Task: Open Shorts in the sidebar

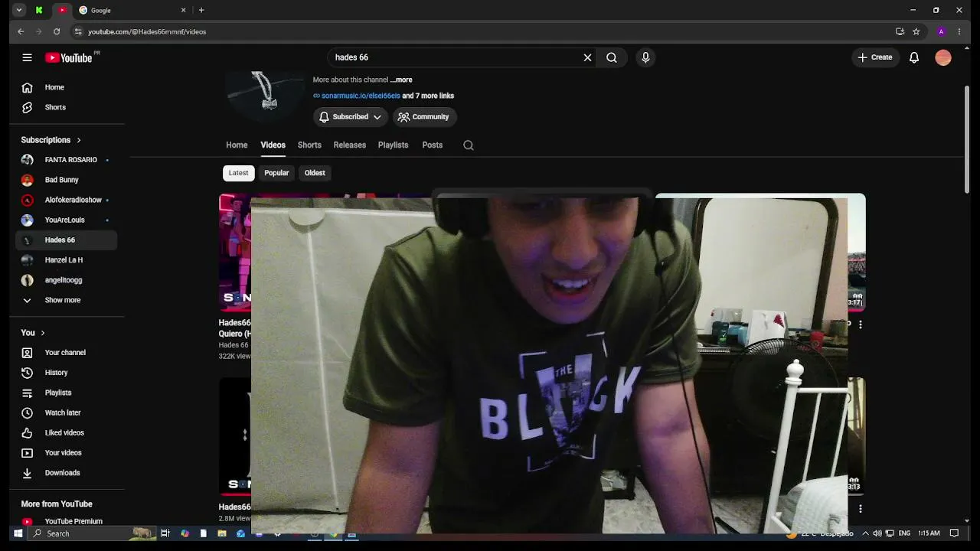Action: coord(66,107)
